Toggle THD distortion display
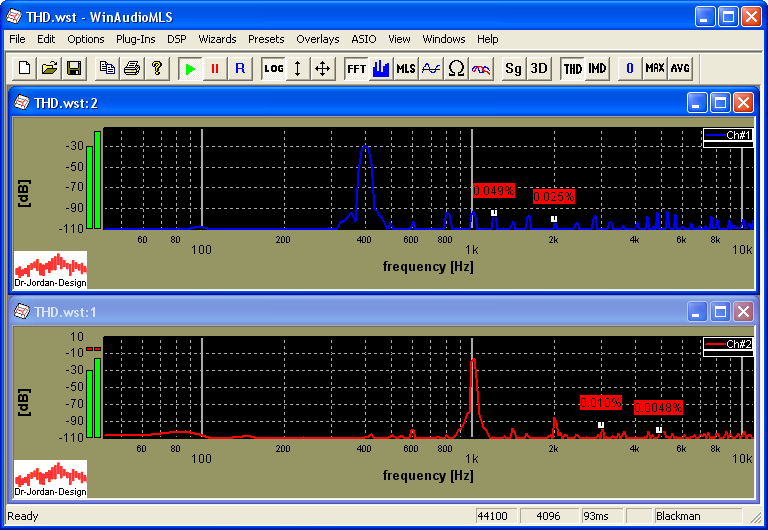Image resolution: width=768 pixels, height=530 pixels. pos(573,68)
